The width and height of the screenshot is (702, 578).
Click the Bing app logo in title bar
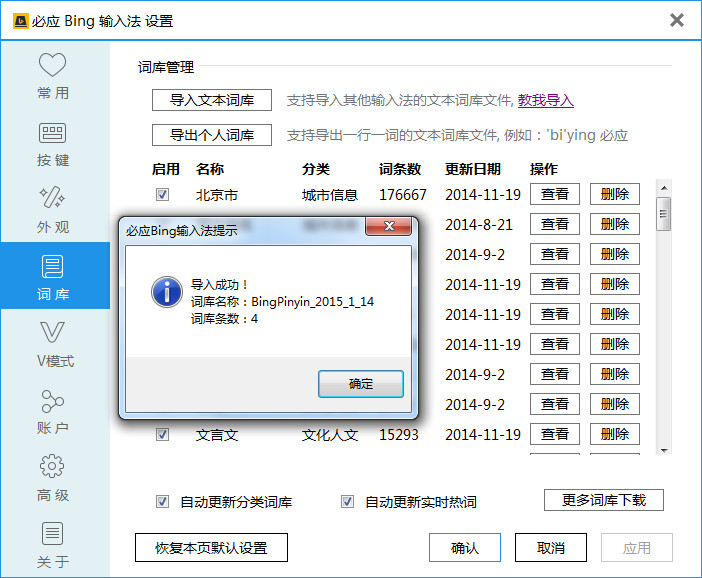pos(21,21)
